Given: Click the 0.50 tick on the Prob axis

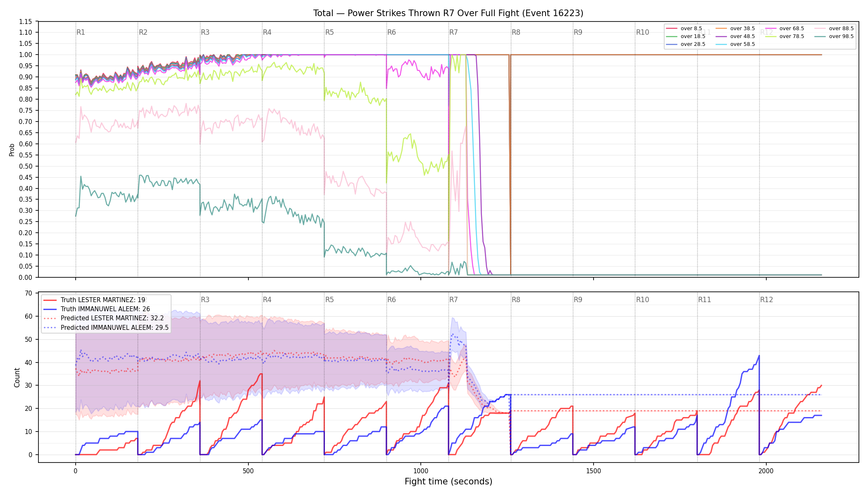Looking at the screenshot, I should (26, 166).
